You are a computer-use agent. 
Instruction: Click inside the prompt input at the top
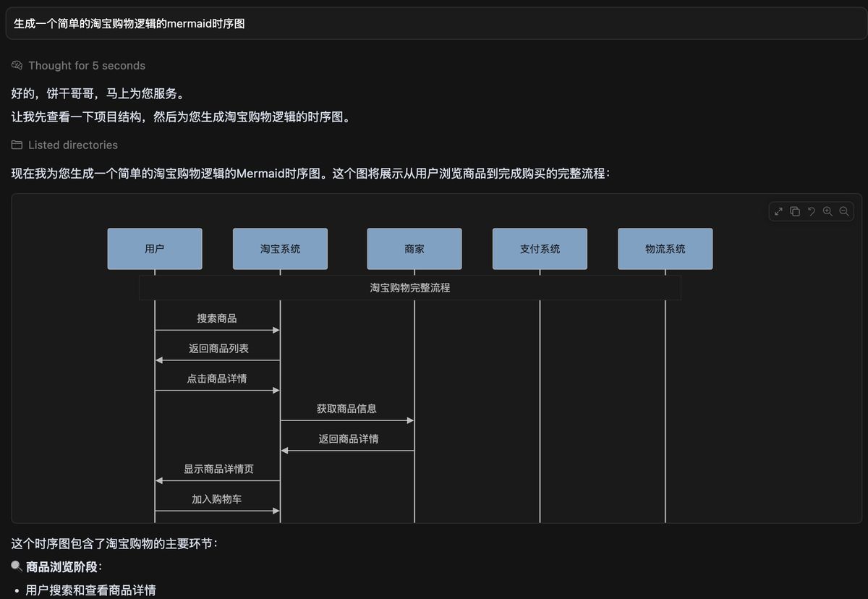pyautogui.click(x=434, y=23)
